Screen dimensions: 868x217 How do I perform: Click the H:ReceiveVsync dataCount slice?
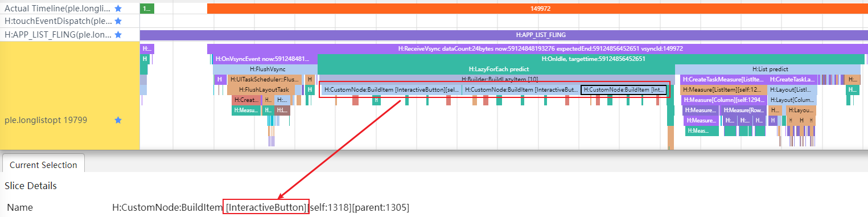(536, 49)
